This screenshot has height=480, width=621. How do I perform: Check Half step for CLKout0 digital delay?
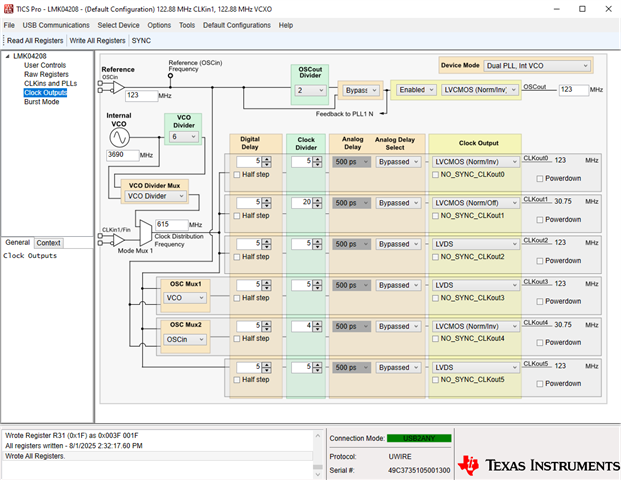pos(237,175)
